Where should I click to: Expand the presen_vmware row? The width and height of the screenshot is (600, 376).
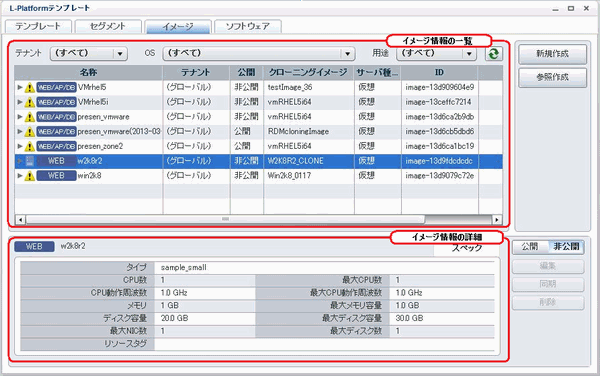20,117
